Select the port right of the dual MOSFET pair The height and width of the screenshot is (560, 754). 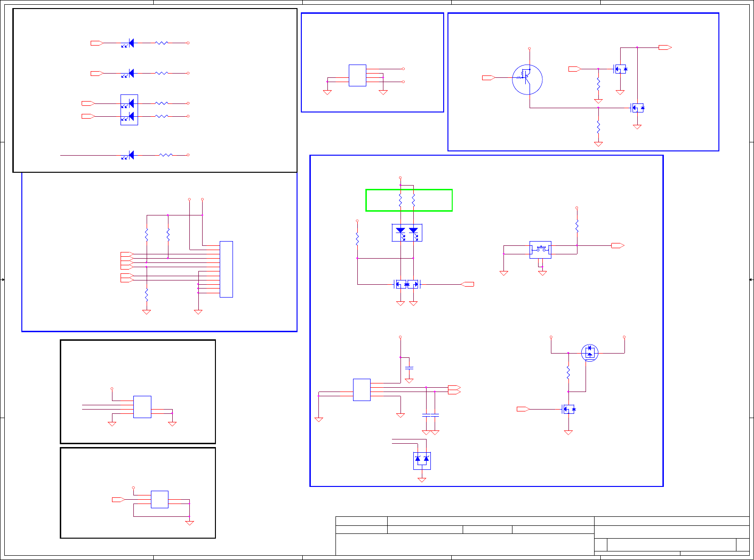[x=467, y=284]
